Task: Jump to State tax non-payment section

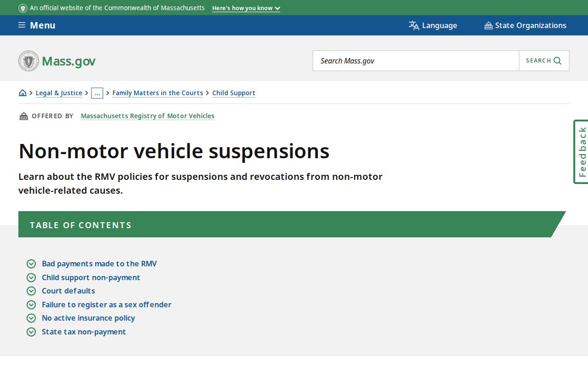Action: (x=84, y=332)
